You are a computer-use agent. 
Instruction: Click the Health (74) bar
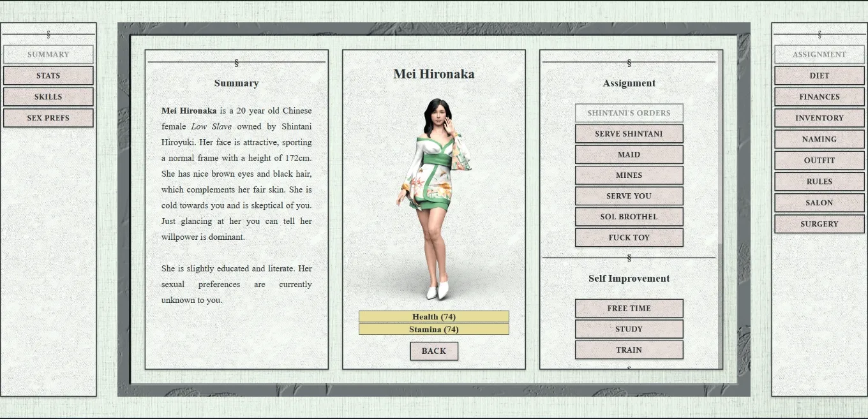[x=434, y=316]
